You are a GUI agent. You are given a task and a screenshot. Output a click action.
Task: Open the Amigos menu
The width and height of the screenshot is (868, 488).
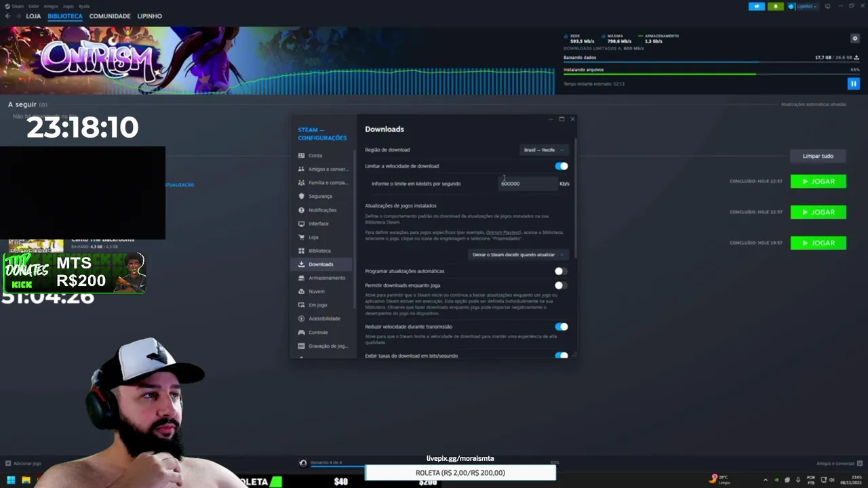[51, 6]
